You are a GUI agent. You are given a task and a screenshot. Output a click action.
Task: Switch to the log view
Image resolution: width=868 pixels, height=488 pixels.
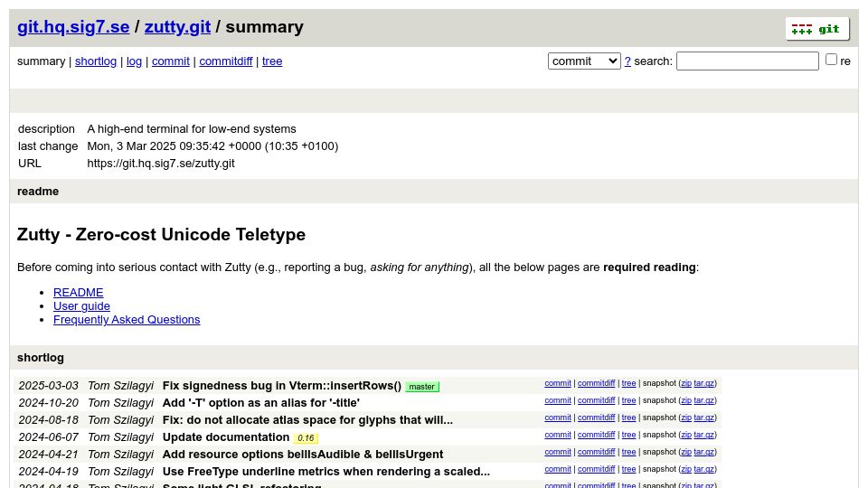(134, 61)
